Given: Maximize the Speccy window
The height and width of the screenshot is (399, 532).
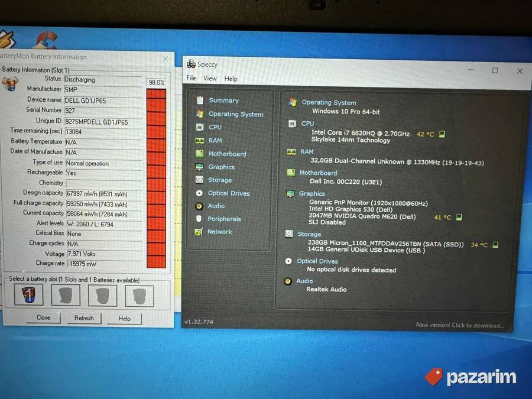Looking at the screenshot, I should pos(495,70).
